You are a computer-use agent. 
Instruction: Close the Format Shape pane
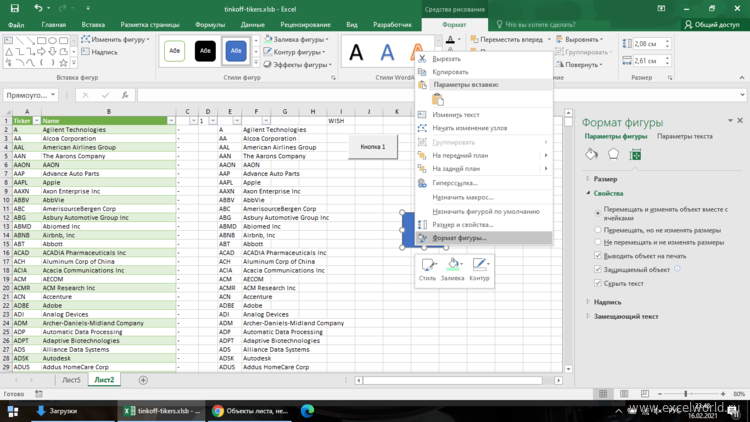(x=740, y=121)
